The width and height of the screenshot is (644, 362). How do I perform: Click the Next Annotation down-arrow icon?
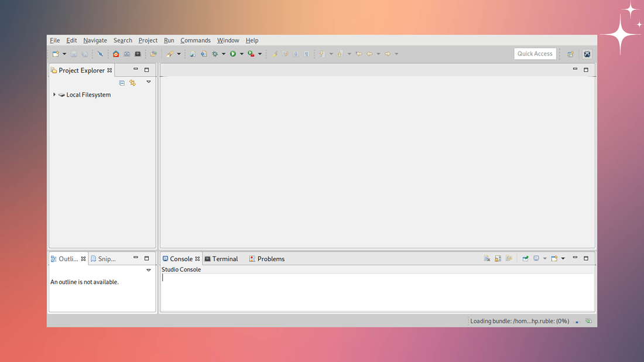(322, 54)
